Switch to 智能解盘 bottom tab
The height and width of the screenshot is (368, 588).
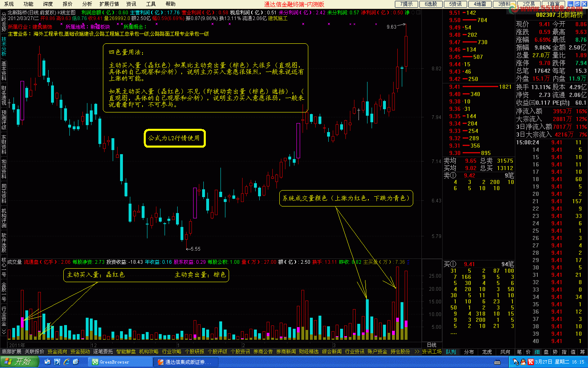point(126,352)
